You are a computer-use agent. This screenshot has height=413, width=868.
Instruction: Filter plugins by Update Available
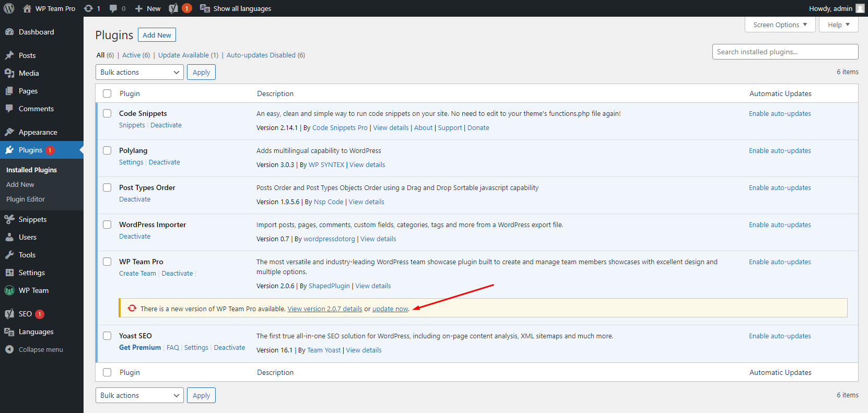click(183, 55)
